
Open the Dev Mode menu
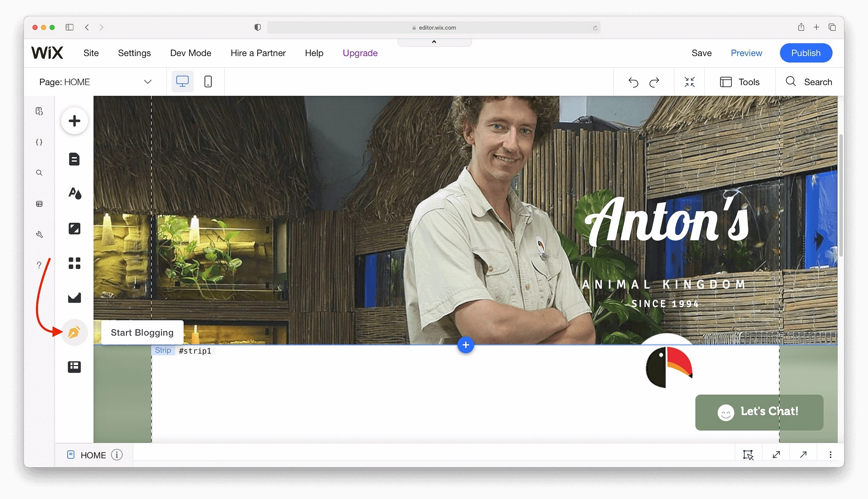pyautogui.click(x=191, y=53)
